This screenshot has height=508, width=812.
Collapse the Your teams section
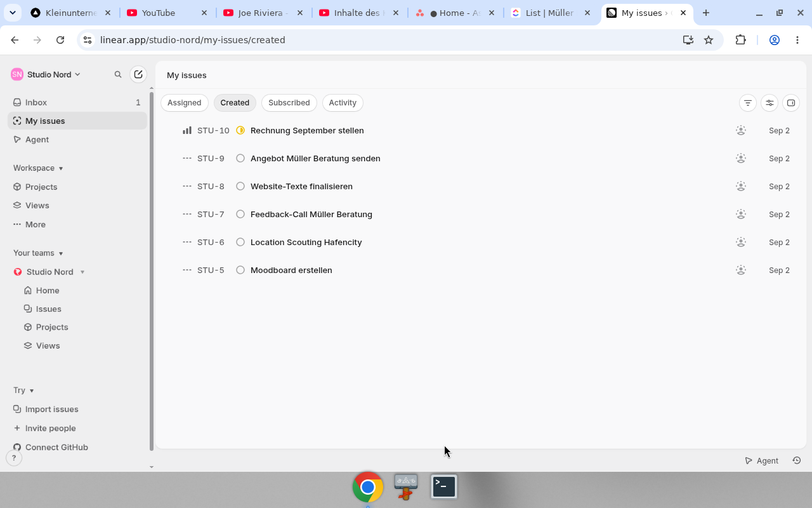38,253
